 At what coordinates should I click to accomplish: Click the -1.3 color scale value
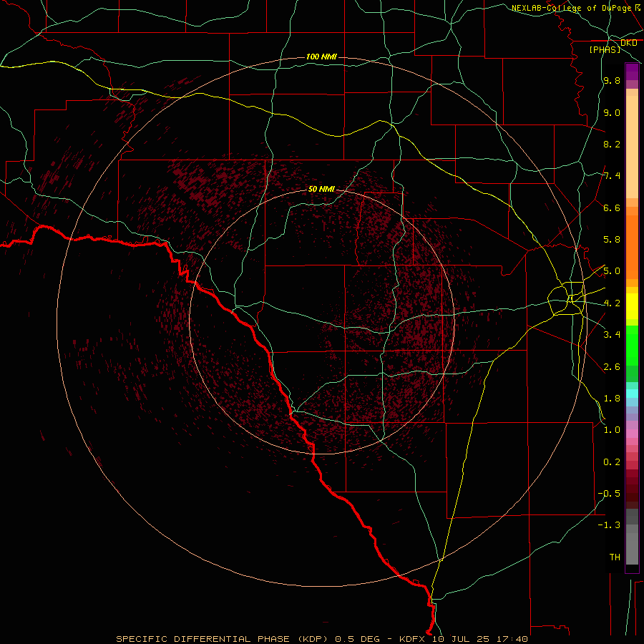click(610, 525)
